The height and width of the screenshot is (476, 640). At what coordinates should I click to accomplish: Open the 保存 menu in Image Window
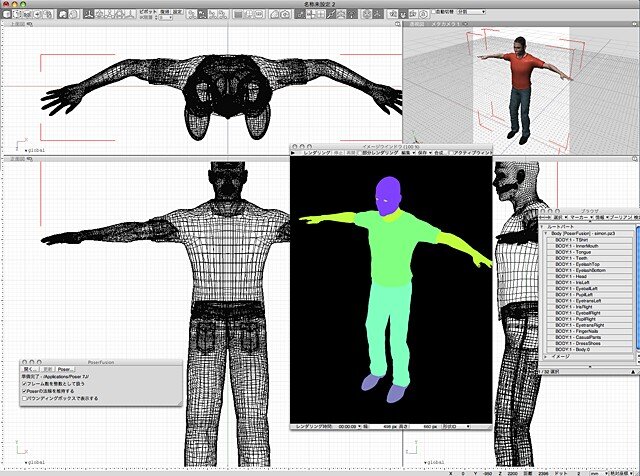pos(424,152)
